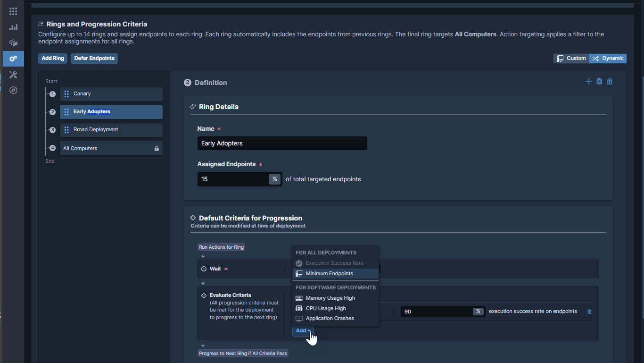This screenshot has height=363, width=644.
Task: Click the 'execution success rate on endpoints' text
Action: click(x=533, y=312)
